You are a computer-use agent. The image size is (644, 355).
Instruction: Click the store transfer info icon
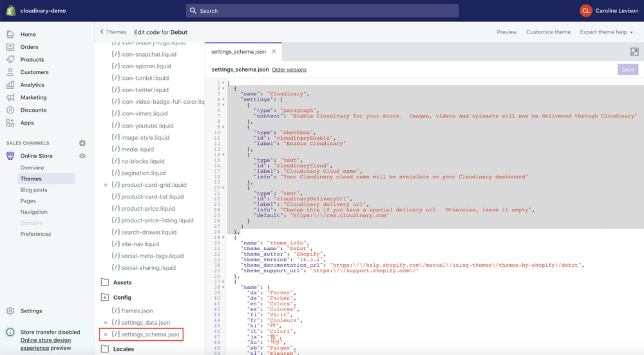pos(10,332)
